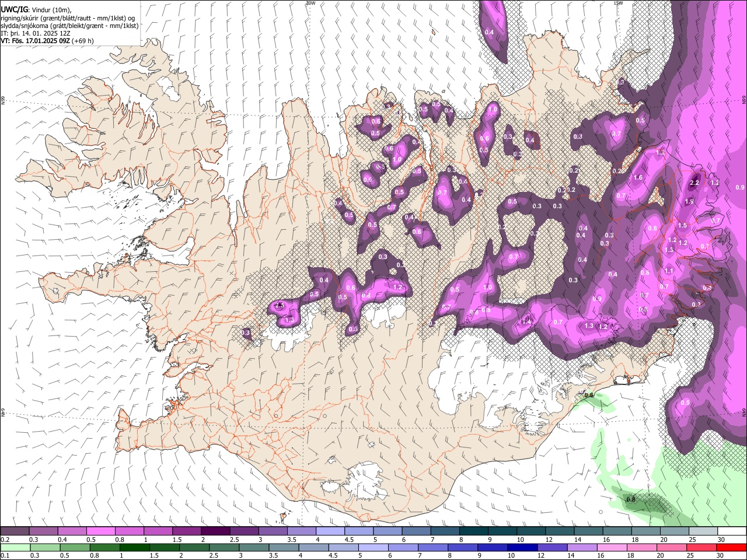Click the 1.4 precipitation value on the map
This screenshot has width=747, height=560.
click(x=527, y=321)
